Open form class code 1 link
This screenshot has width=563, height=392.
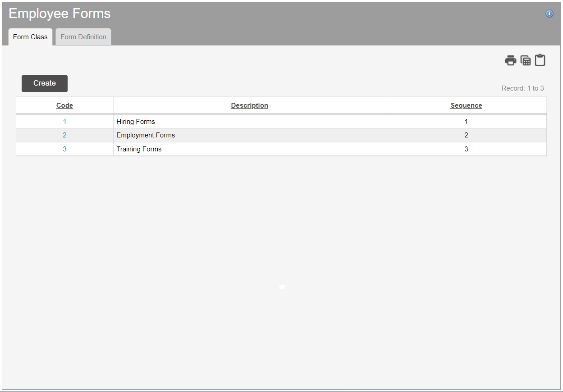click(x=64, y=122)
